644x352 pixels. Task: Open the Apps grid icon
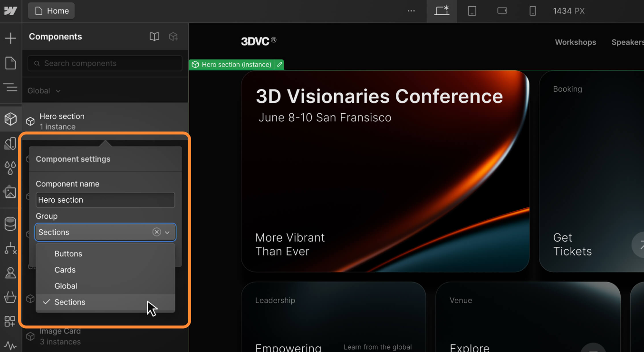[x=10, y=322]
